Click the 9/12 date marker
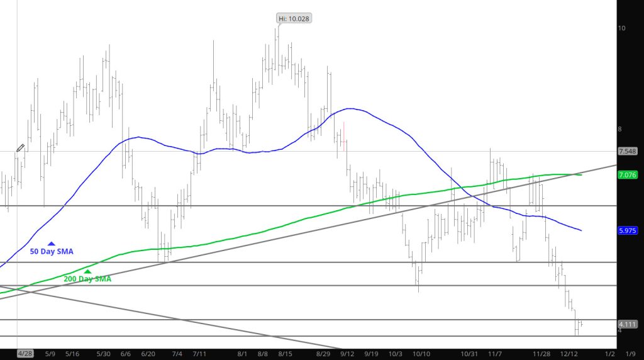 click(350, 354)
